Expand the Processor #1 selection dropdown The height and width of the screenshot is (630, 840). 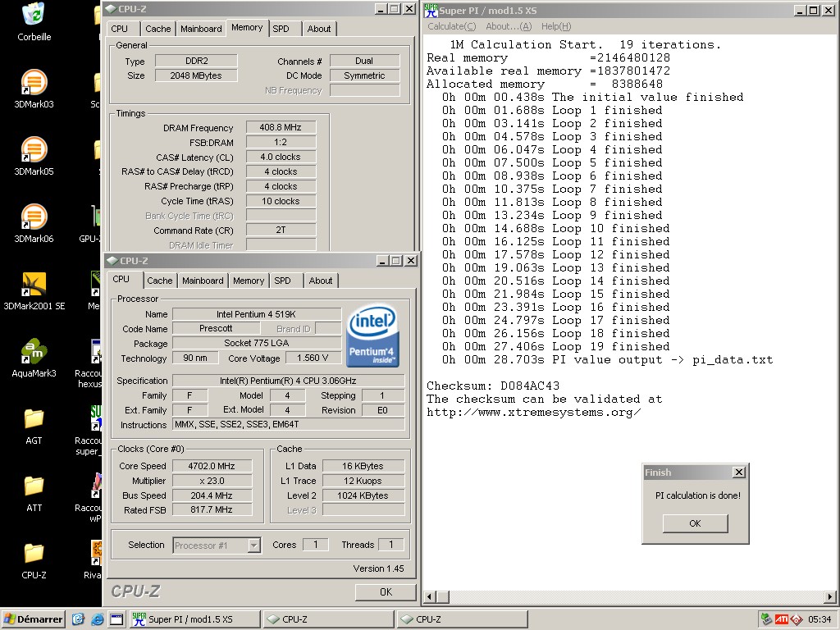click(254, 546)
